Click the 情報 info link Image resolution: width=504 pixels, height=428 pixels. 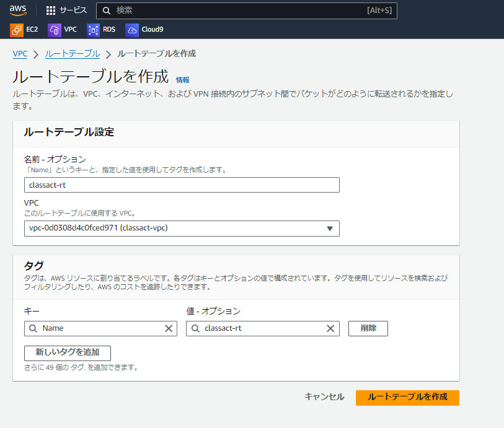(183, 80)
